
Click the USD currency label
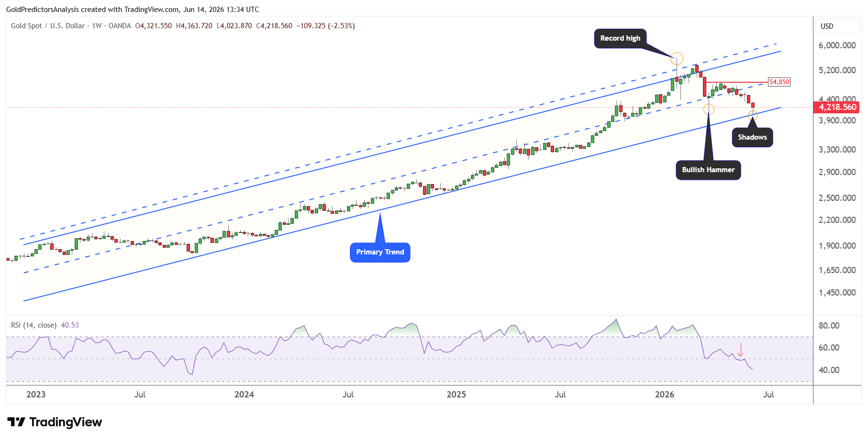pyautogui.click(x=827, y=26)
